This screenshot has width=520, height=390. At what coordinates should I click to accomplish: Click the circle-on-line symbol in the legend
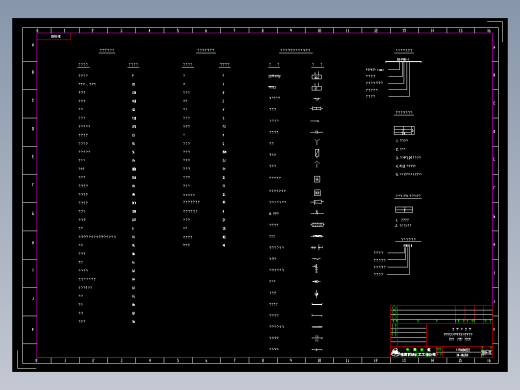(316, 132)
